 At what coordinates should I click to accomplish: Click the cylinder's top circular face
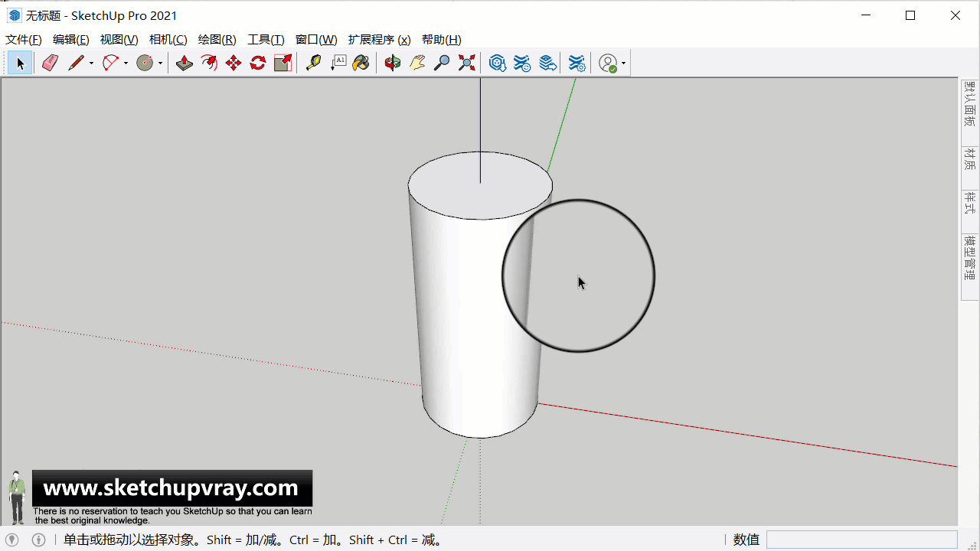coord(480,185)
